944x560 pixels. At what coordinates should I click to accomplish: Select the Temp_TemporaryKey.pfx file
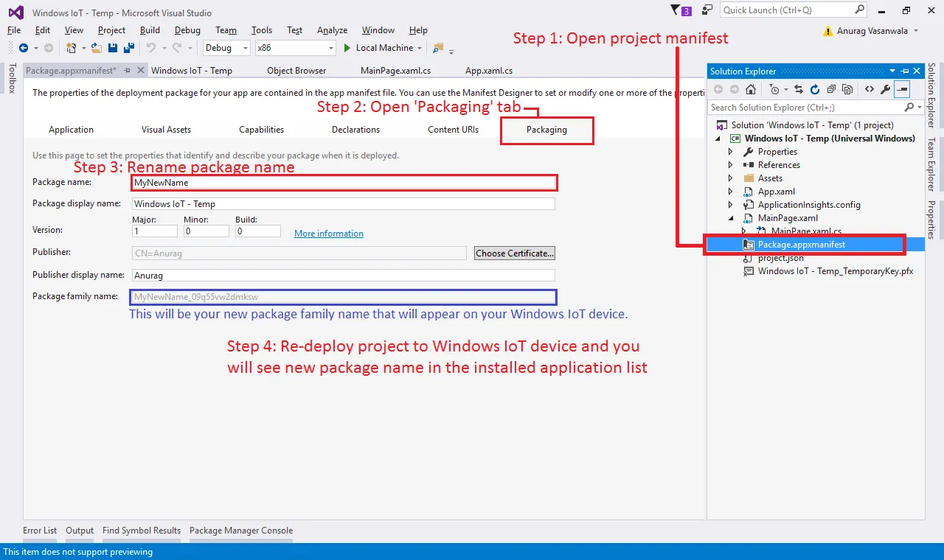[836, 271]
